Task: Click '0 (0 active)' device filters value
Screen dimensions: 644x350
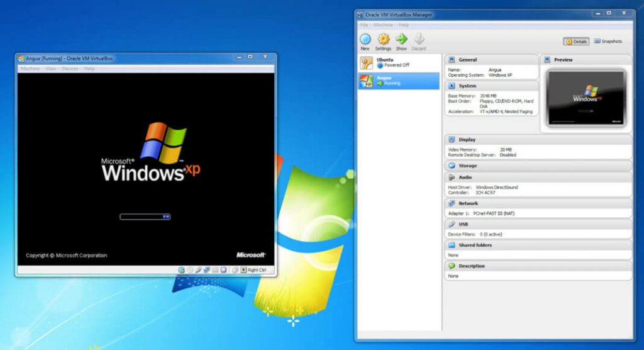Action: coord(491,234)
